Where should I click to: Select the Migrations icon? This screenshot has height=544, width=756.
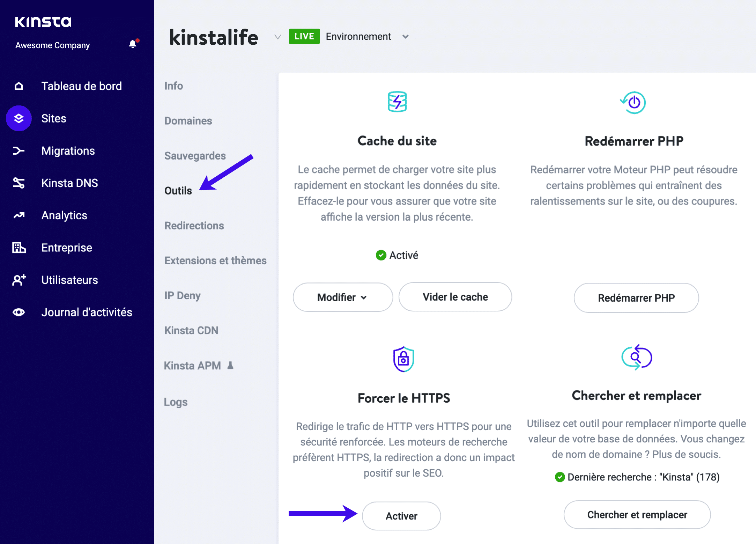click(19, 150)
